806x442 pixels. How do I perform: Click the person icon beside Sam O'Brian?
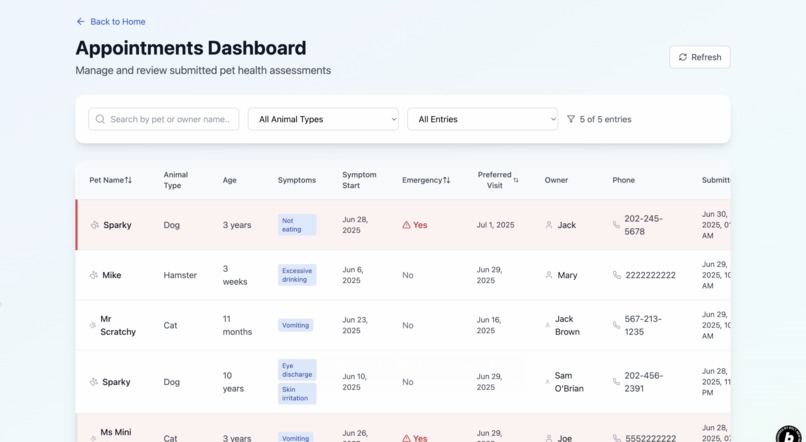pyautogui.click(x=547, y=382)
